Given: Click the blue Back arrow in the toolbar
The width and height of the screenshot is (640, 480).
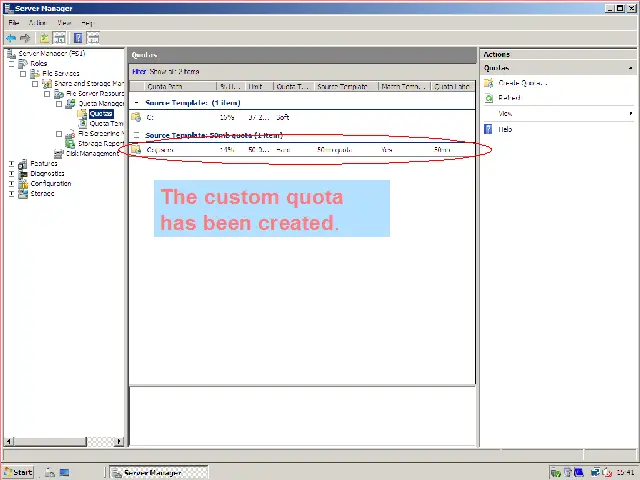Looking at the screenshot, I should [11, 38].
